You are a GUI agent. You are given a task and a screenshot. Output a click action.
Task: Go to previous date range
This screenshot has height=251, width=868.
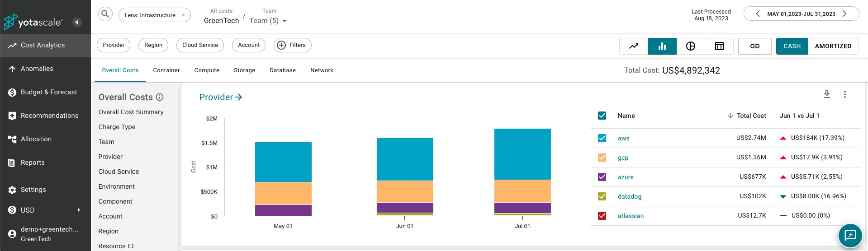(758, 14)
